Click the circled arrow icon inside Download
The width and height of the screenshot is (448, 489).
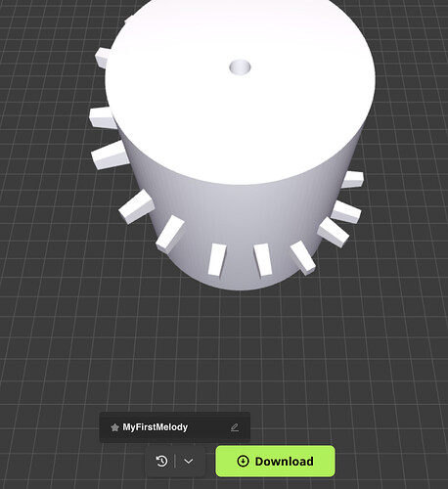click(x=243, y=462)
